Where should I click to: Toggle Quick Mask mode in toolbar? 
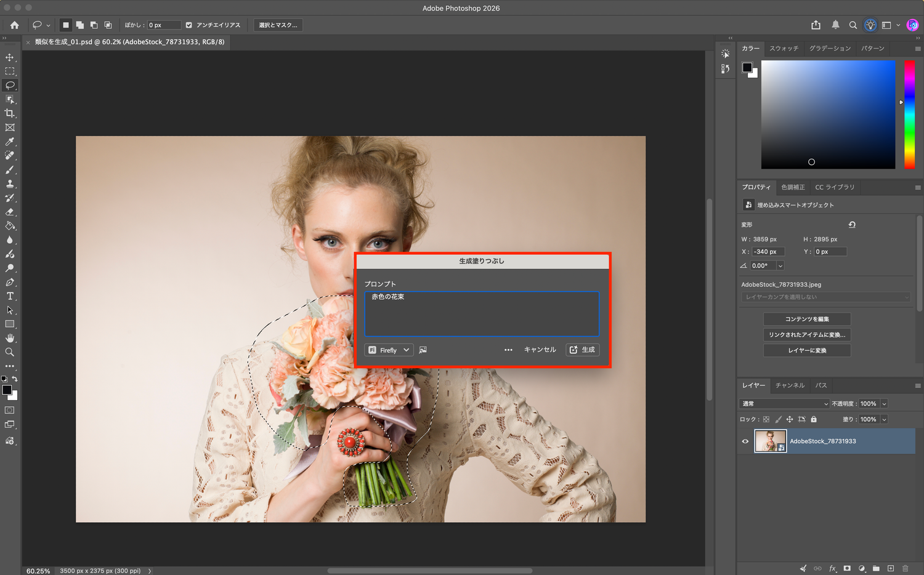tap(10, 410)
